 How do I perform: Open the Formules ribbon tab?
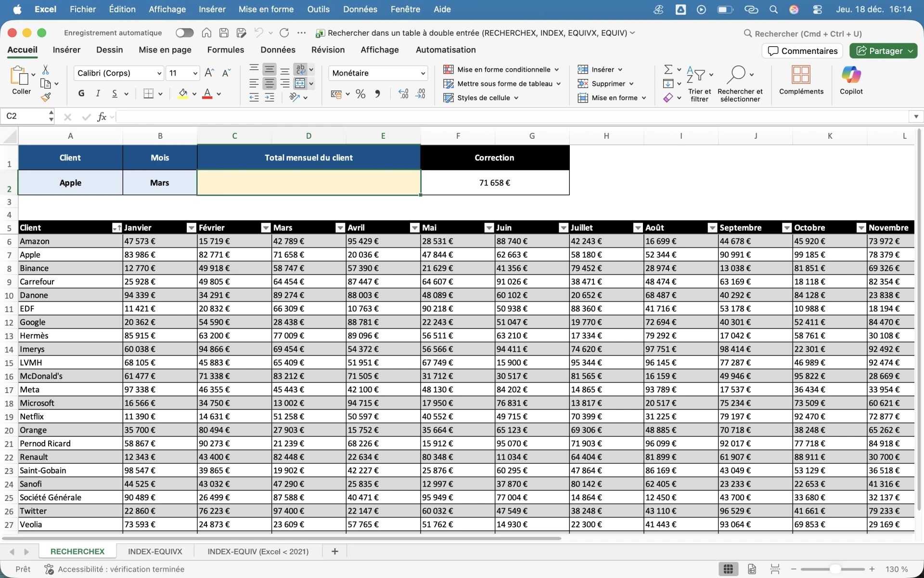click(226, 50)
